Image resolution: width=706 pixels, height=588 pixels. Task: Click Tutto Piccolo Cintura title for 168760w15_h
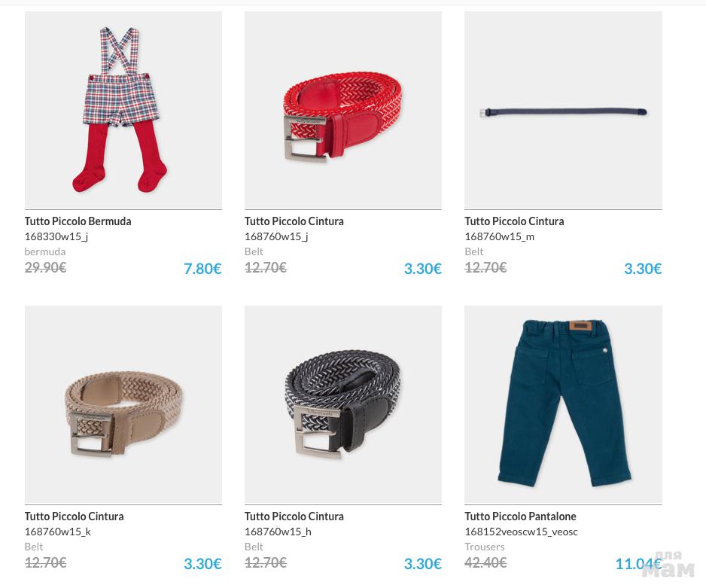[294, 516]
